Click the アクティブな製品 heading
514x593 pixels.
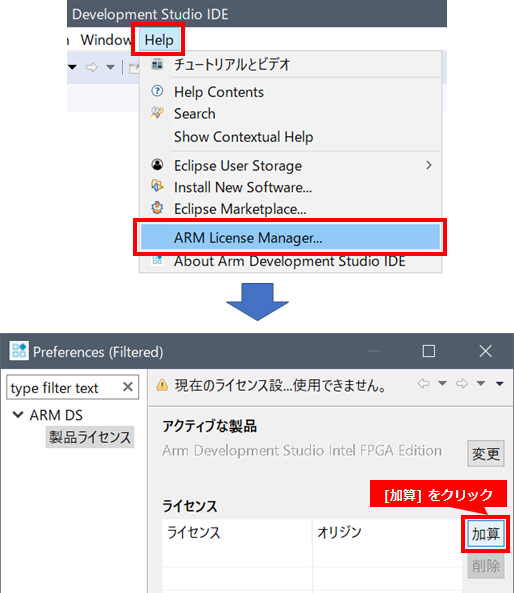tap(210, 426)
